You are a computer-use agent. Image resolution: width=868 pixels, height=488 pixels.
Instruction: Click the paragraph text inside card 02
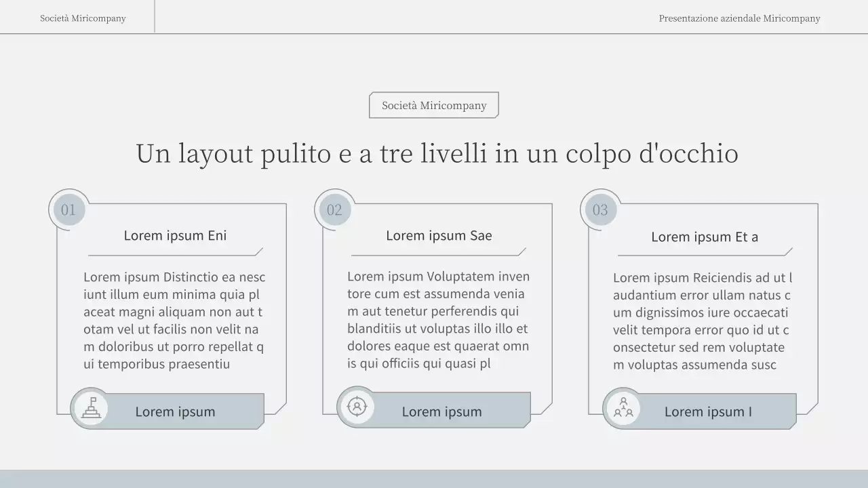coord(439,319)
